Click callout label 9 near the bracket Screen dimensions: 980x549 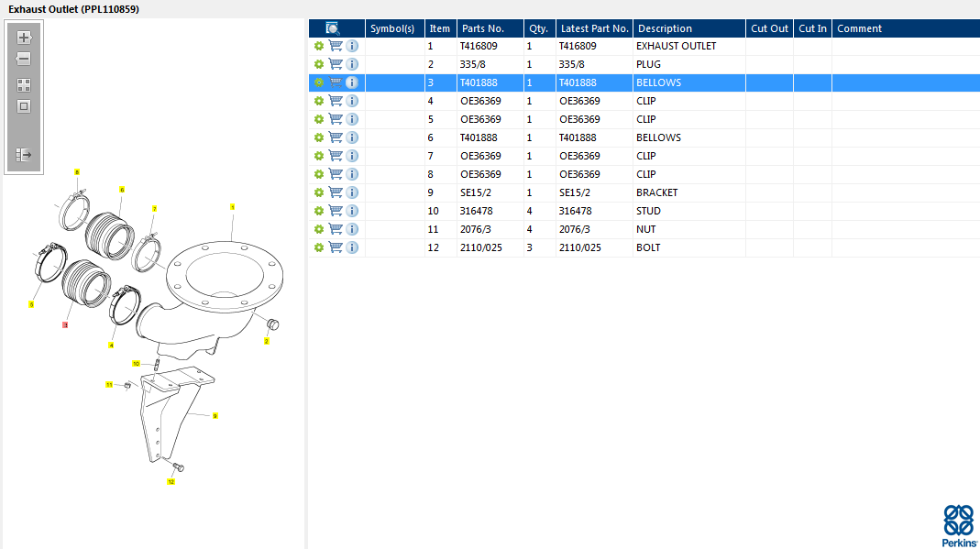215,416
